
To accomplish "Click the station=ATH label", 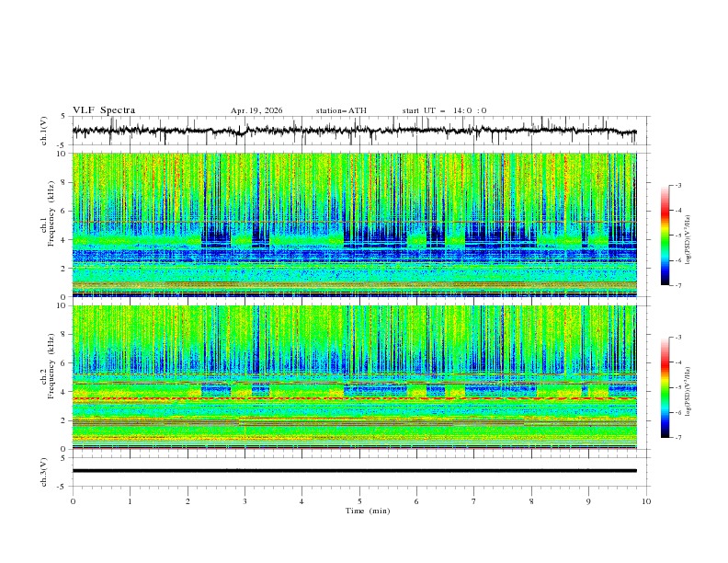I will coord(341,110).
